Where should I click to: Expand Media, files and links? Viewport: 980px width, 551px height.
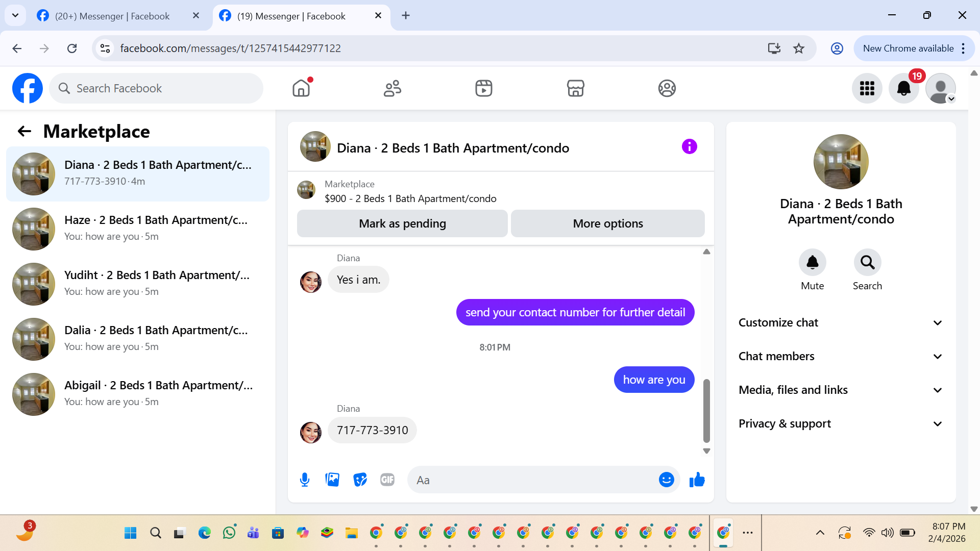click(x=841, y=390)
